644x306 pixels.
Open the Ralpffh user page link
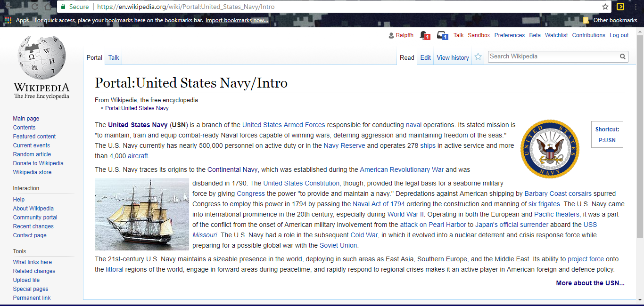[x=405, y=35]
